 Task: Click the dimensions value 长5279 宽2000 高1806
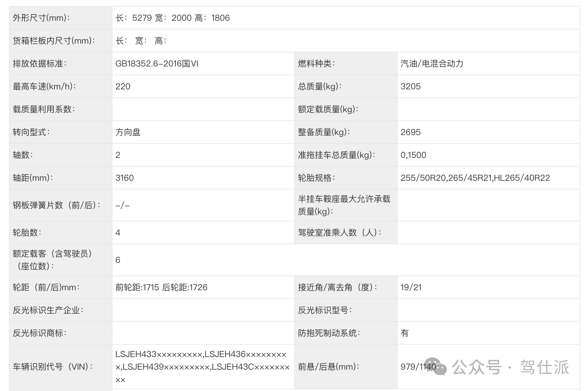tap(173, 18)
